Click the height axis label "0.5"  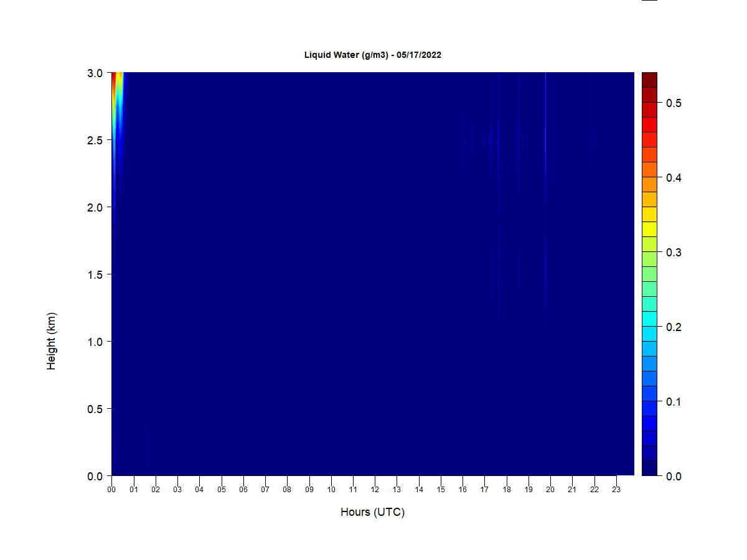point(95,409)
